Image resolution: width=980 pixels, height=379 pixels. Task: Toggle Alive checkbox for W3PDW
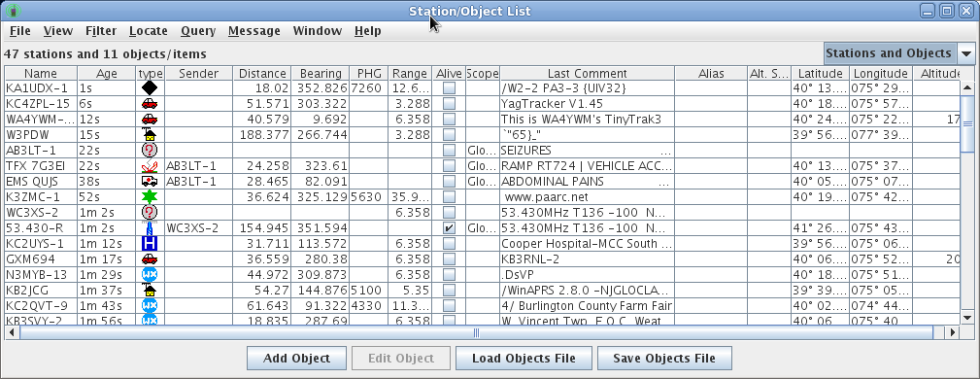(x=449, y=135)
